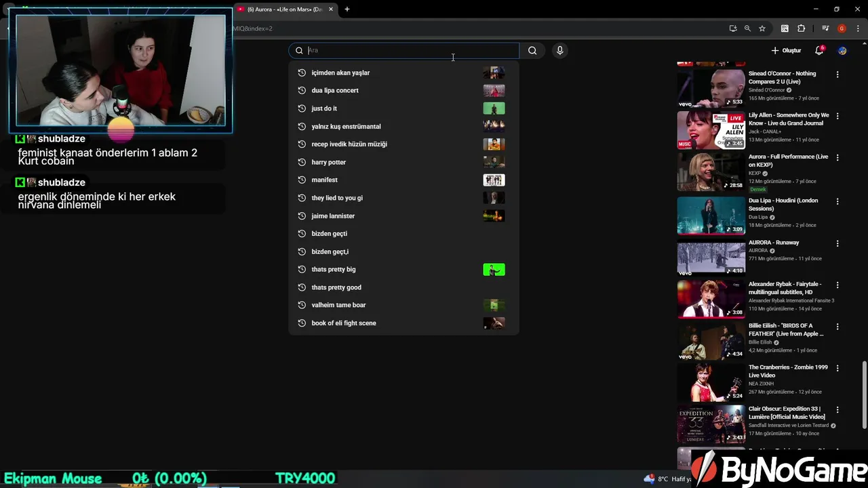Open The Cranberries Zombie 1999 title
Viewport: 868px width, 488px height.
pos(788,371)
